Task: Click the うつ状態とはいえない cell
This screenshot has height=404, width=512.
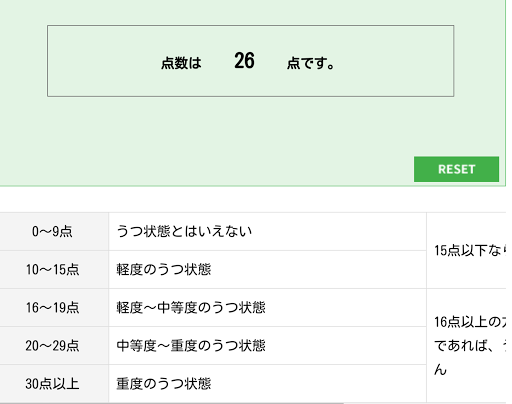Action: click(267, 231)
